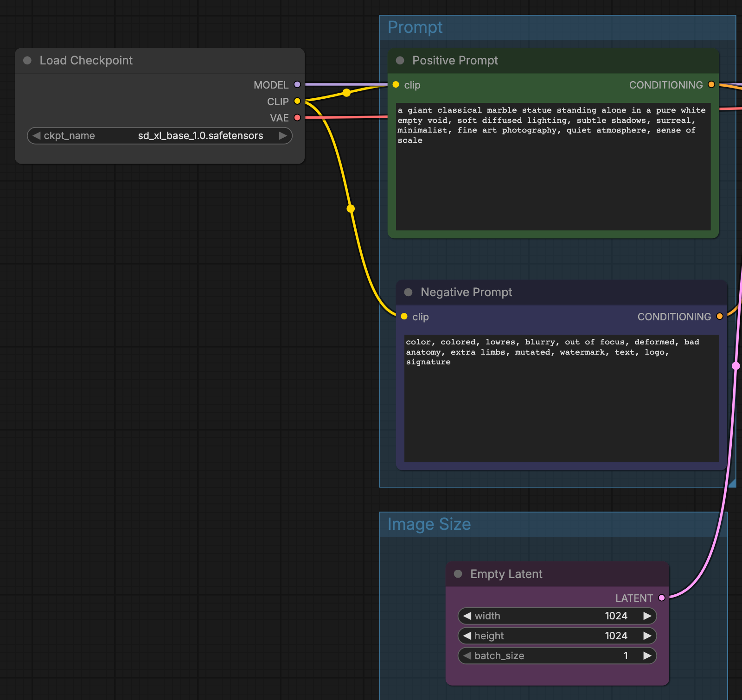Click the Empty Latent node title
The height and width of the screenshot is (700, 742).
[506, 574]
